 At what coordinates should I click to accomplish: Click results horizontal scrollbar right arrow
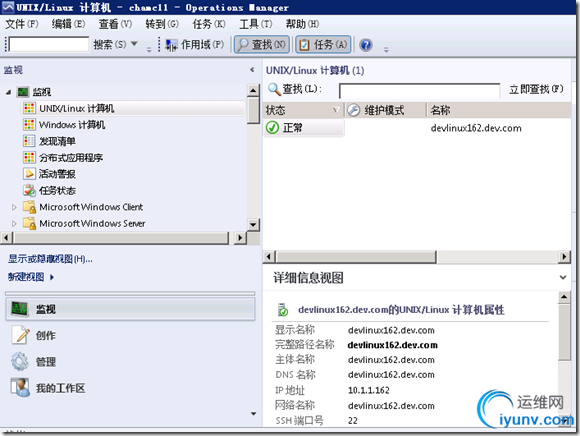pos(564,257)
